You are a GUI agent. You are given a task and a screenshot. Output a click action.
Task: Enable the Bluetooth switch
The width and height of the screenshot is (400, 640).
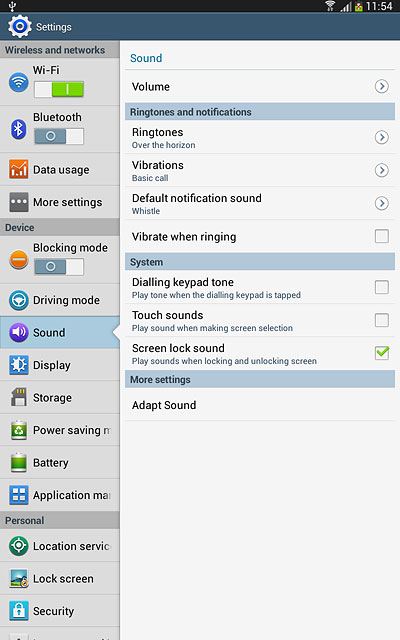tap(59, 136)
